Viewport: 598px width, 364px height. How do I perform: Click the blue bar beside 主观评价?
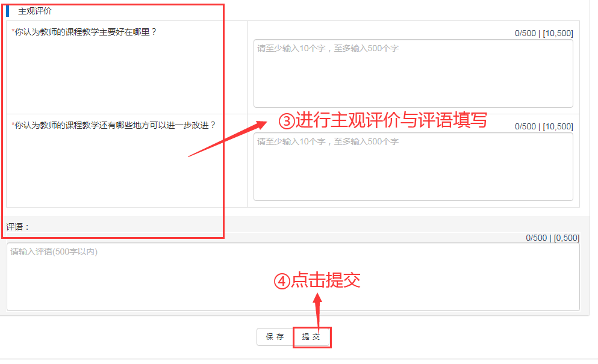click(8, 11)
